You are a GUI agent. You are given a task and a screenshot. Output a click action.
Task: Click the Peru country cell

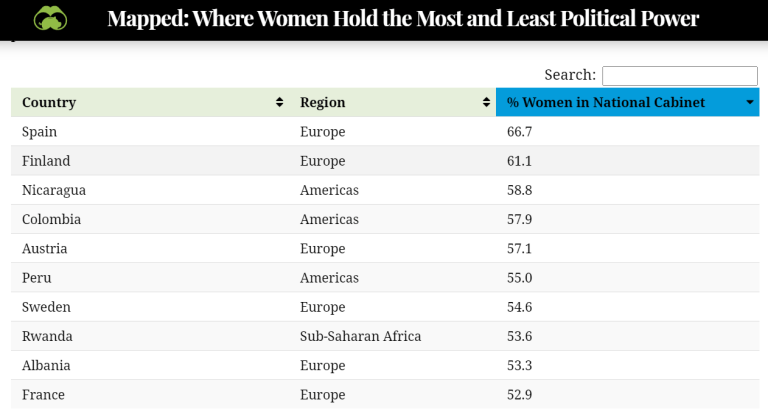pos(37,277)
